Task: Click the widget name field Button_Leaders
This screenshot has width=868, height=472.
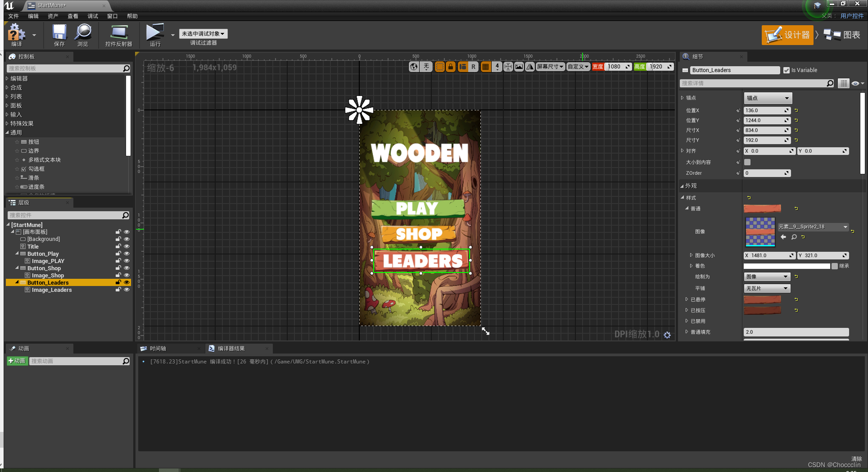Action: (735, 70)
